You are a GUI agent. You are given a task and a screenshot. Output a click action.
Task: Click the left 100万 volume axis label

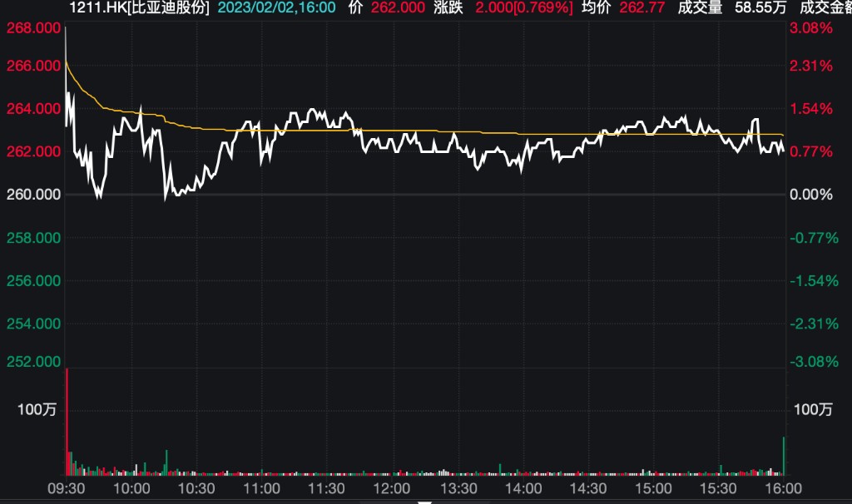[x=37, y=409]
